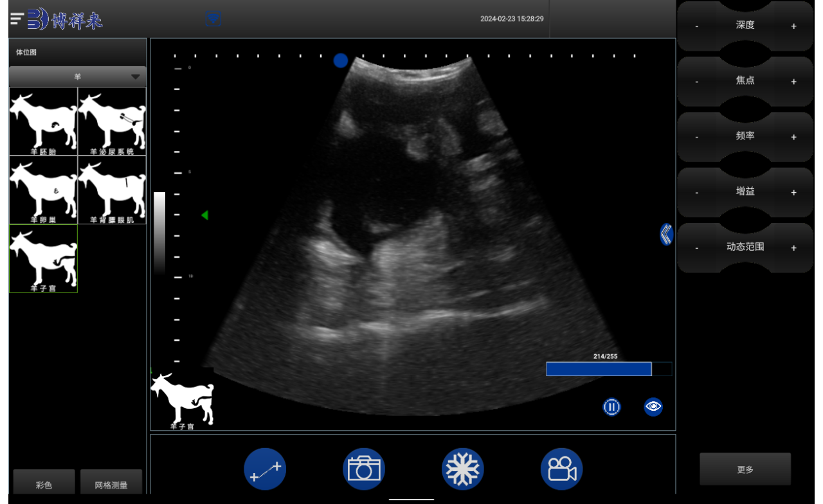Select the 羊卵巢 body mark thumbnail
The height and width of the screenshot is (504, 823).
pyautogui.click(x=43, y=190)
